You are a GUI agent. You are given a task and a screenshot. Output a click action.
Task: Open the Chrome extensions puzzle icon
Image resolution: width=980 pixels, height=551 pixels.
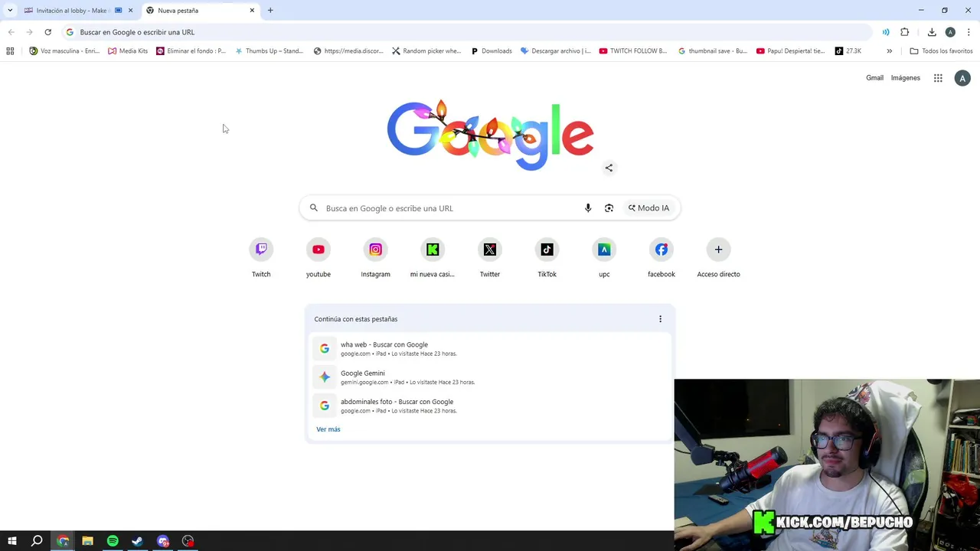pyautogui.click(x=905, y=32)
